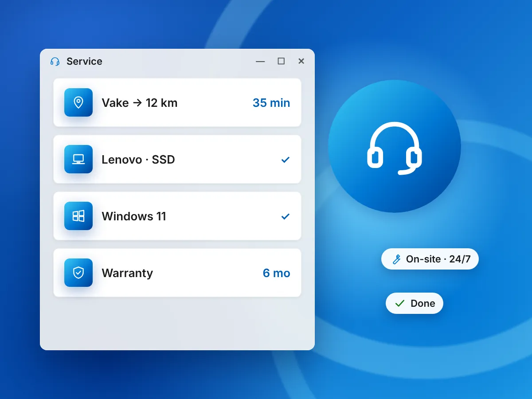Viewport: 532px width, 399px height.
Task: Click the laptop icon beside Lenovo
Action: click(x=78, y=159)
